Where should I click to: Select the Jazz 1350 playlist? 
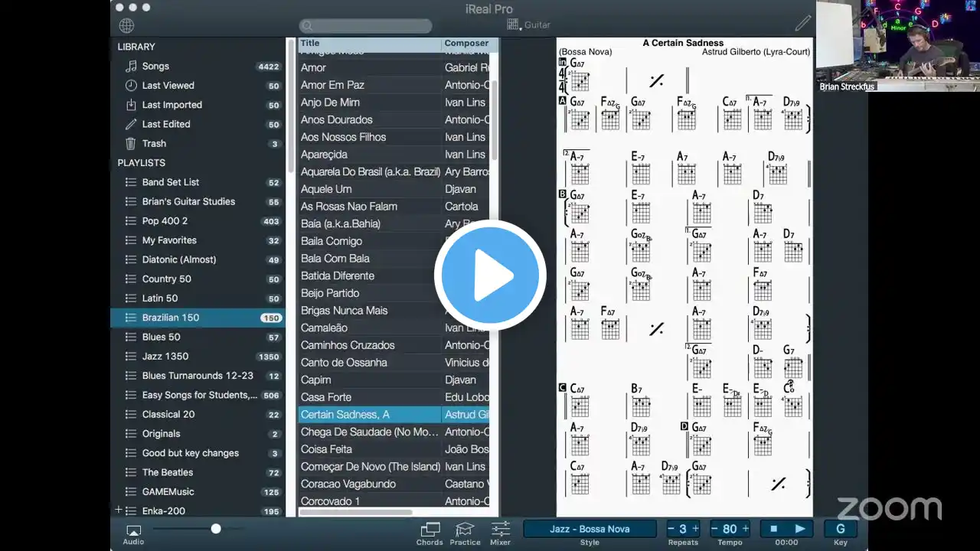coord(165,356)
